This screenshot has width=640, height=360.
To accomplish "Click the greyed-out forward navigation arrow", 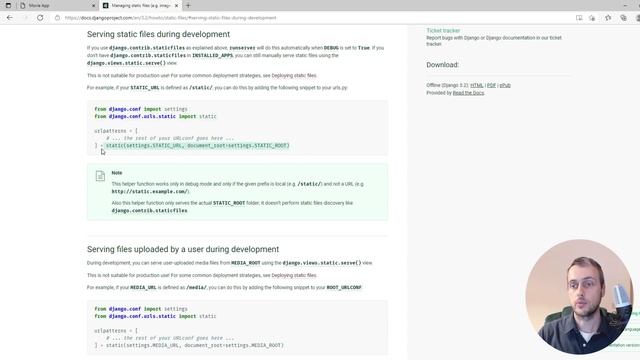I will 25,18.
